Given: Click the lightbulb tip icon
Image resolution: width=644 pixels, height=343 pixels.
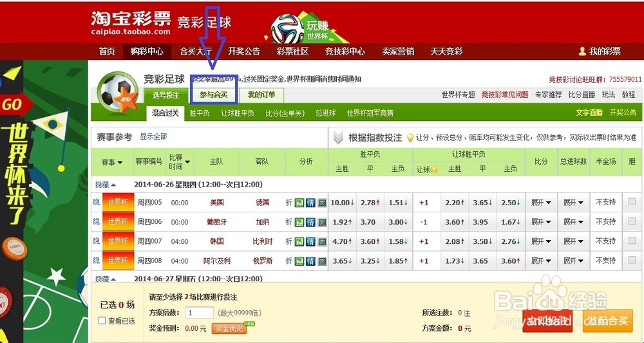Looking at the screenshot, I should point(410,138).
